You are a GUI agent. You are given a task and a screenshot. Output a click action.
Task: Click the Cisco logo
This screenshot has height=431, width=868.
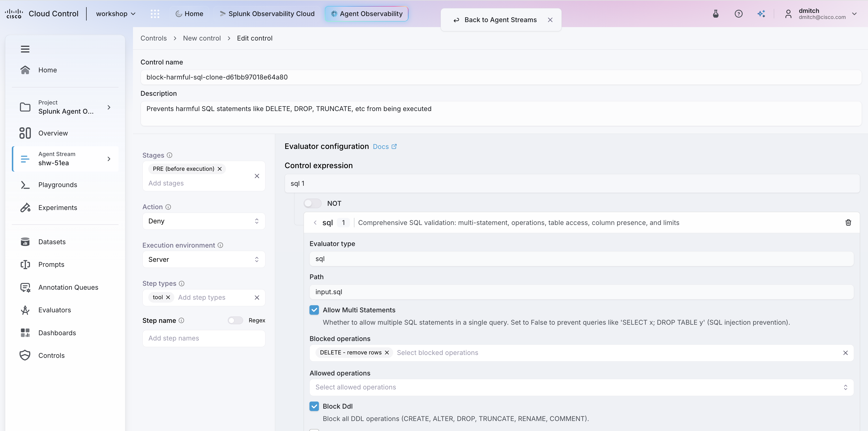pos(14,14)
